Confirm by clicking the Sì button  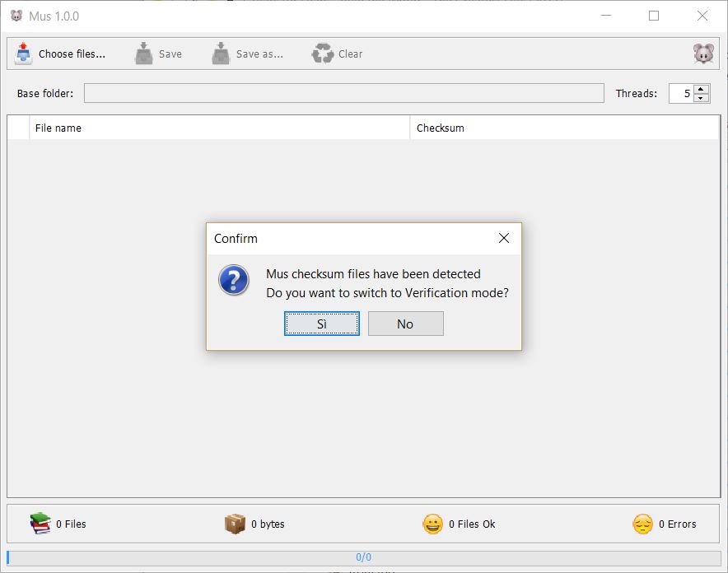coord(322,324)
